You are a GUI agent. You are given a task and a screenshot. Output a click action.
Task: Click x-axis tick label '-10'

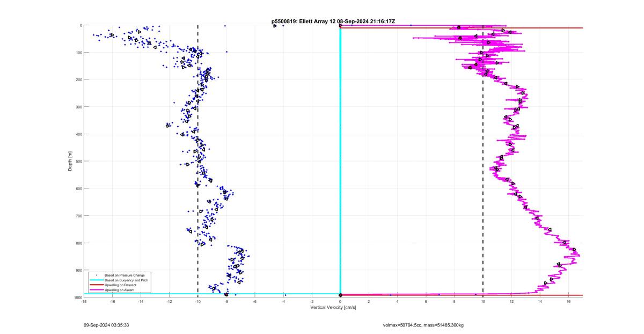(x=197, y=302)
